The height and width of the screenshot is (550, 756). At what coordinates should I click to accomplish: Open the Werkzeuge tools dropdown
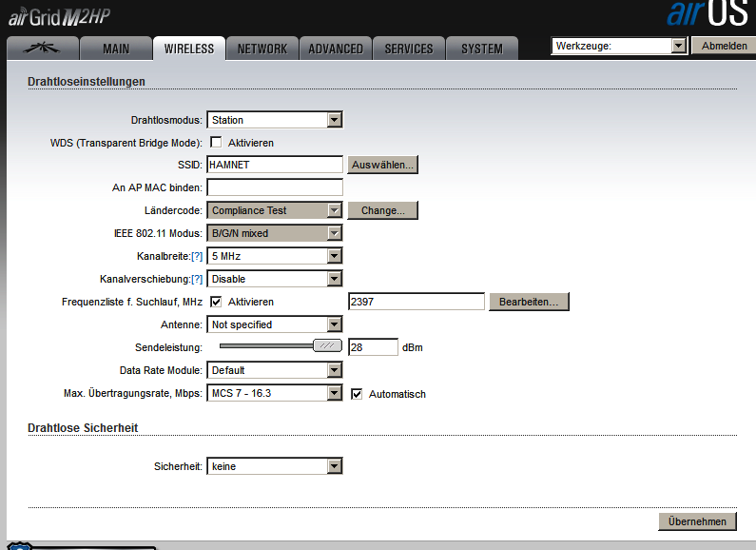click(x=618, y=46)
